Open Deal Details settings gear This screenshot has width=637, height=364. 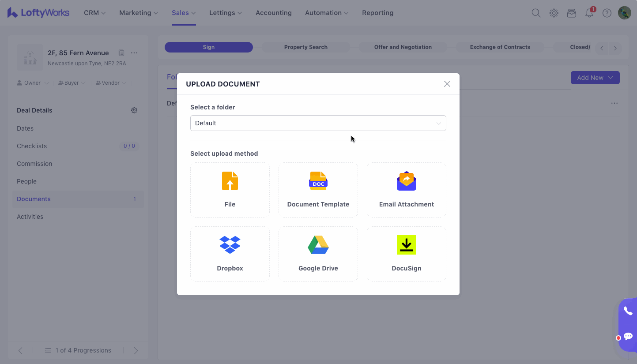point(134,110)
